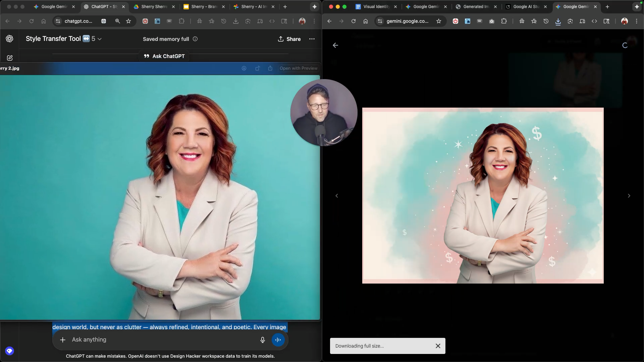
Task: Start a new chat with compose icon
Action: [x=9, y=58]
